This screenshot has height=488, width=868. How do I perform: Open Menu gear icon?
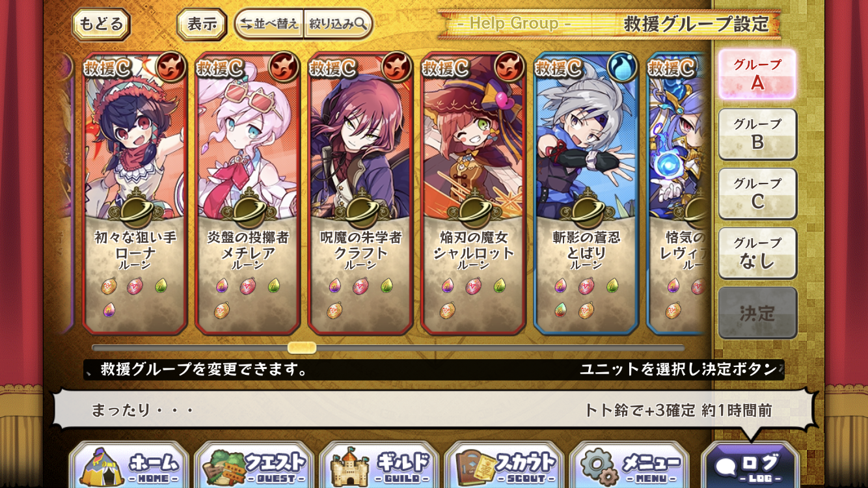click(x=629, y=465)
